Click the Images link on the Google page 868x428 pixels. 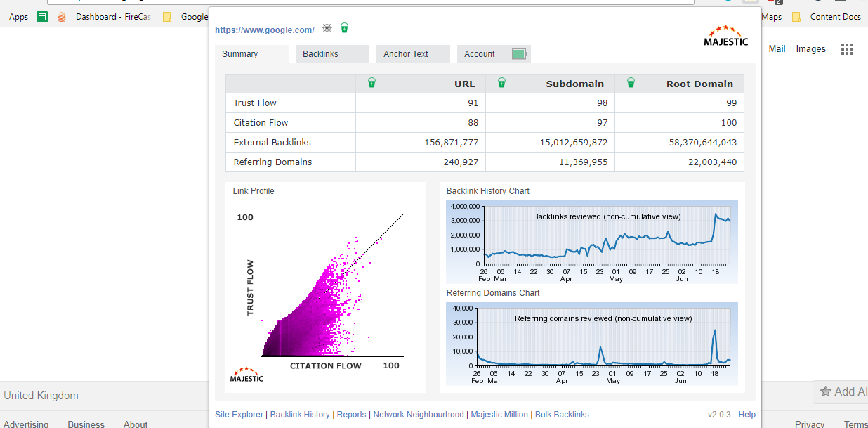[811, 49]
